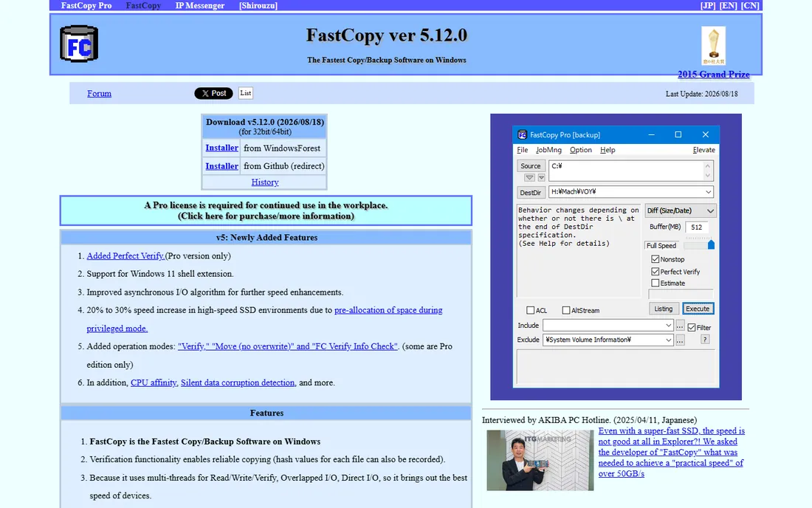The image size is (812, 508).
Task: Click the X Post share button
Action: coord(213,93)
